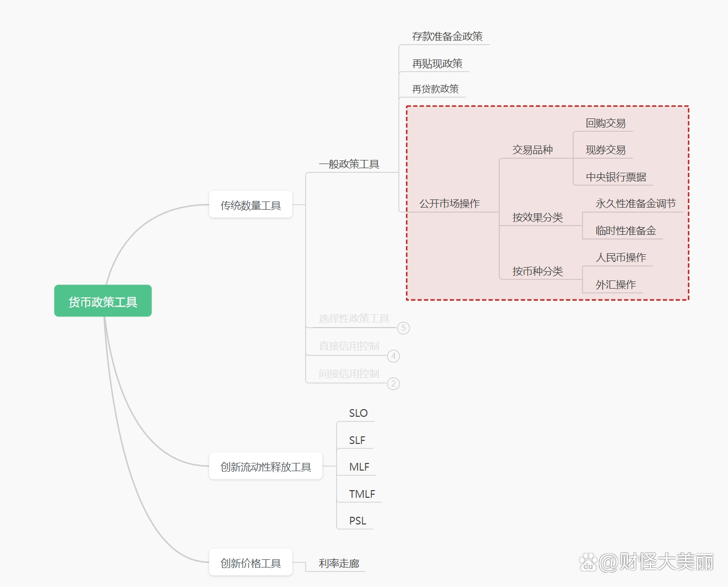Select the 创新价格工具 node

coord(251,562)
